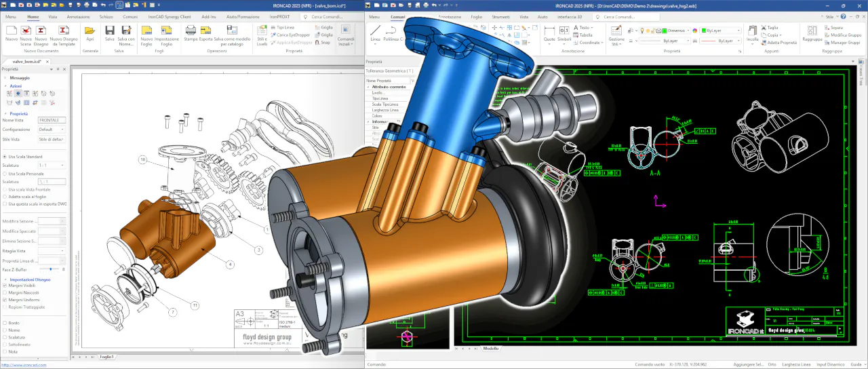The height and width of the screenshot is (369, 868).
Task: Open Impostazione Foglio settings
Action: (166, 31)
